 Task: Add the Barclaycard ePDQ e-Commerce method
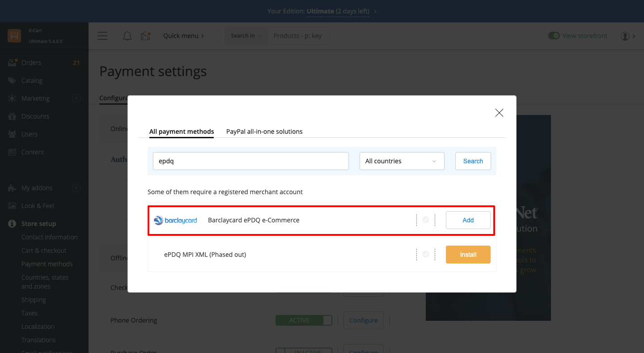[x=468, y=220]
